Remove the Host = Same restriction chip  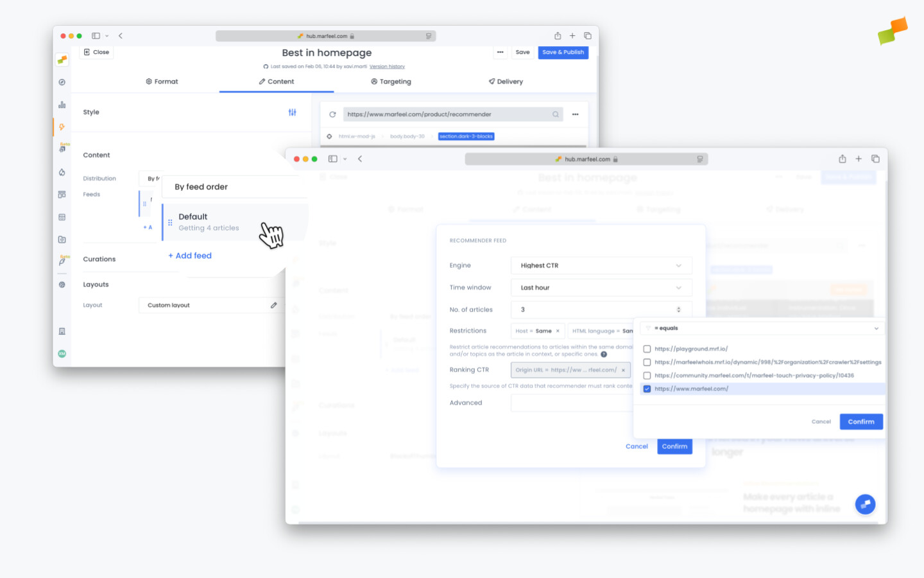click(558, 331)
